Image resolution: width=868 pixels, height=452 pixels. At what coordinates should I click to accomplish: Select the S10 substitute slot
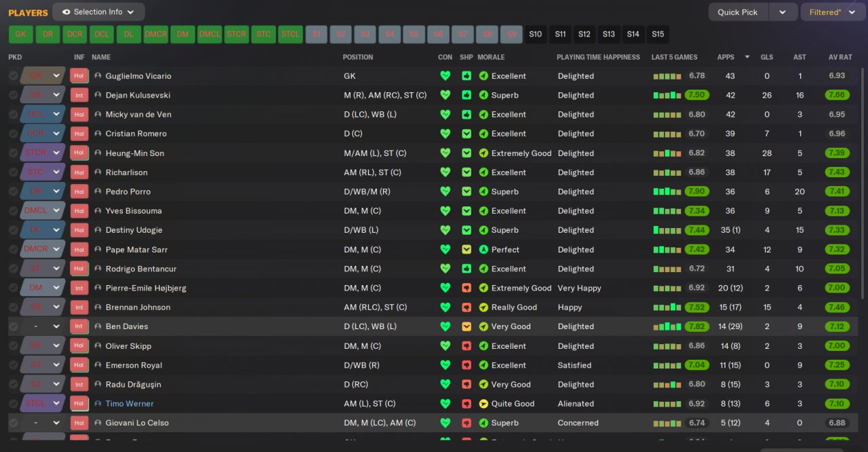[536, 34]
